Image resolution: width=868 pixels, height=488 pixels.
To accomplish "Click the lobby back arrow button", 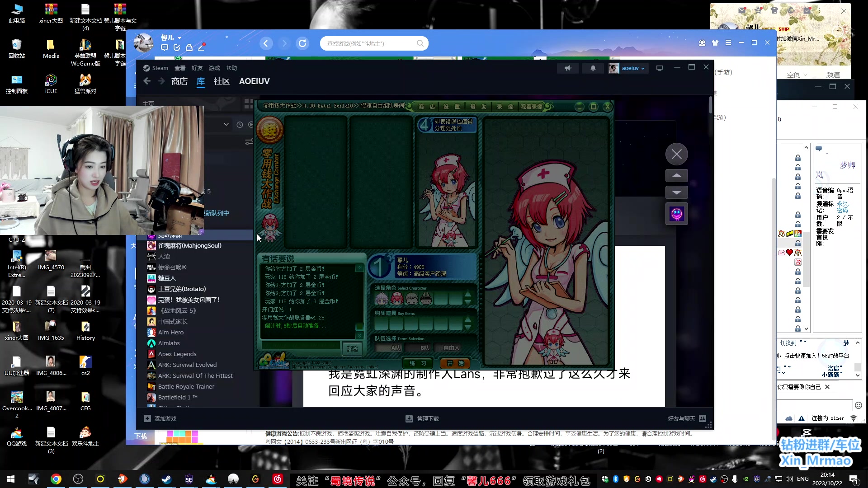I will pyautogui.click(x=266, y=43).
